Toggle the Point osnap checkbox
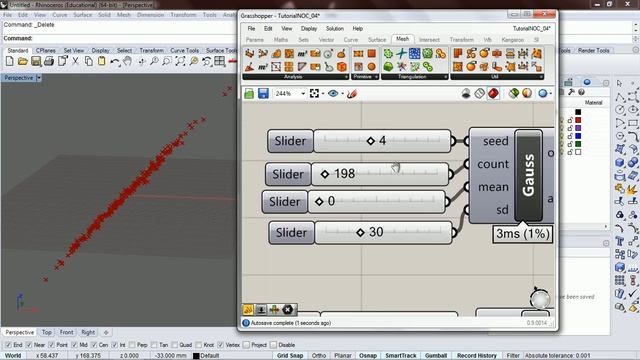The width and height of the screenshot is (640, 360). tap(51, 345)
